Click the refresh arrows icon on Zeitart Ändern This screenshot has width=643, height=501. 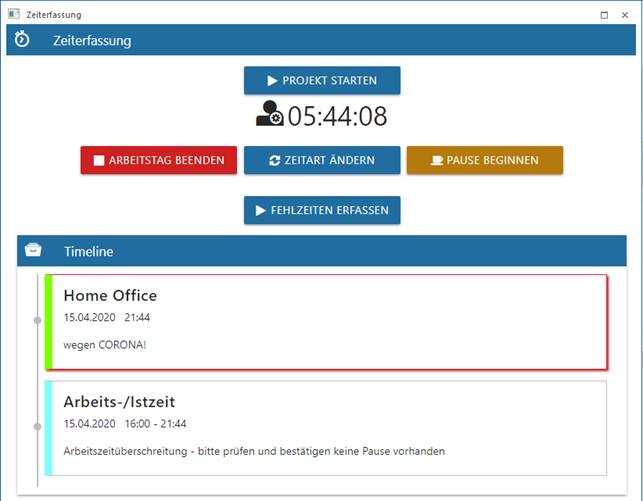275,160
